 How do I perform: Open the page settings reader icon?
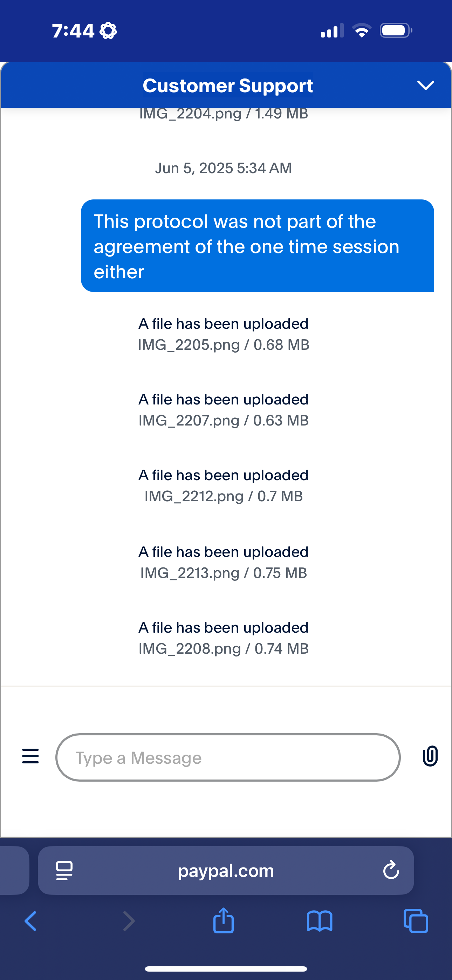point(64,870)
